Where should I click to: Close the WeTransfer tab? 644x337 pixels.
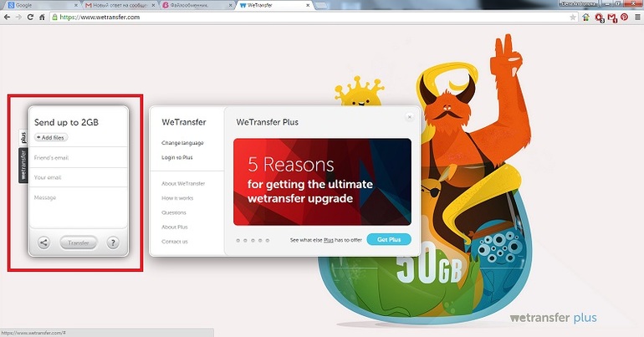(x=308, y=5)
